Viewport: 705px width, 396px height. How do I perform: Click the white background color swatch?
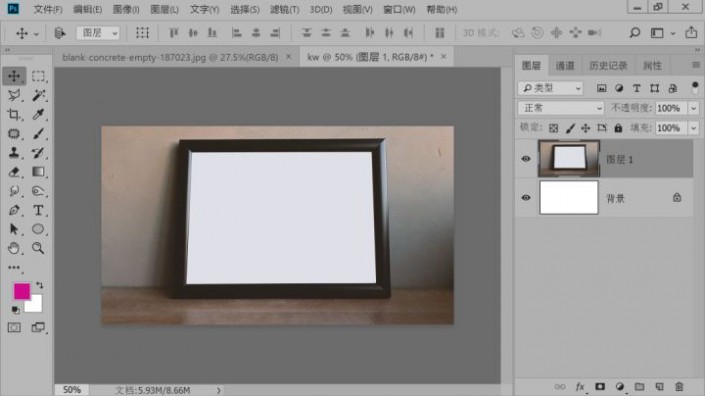click(x=35, y=306)
